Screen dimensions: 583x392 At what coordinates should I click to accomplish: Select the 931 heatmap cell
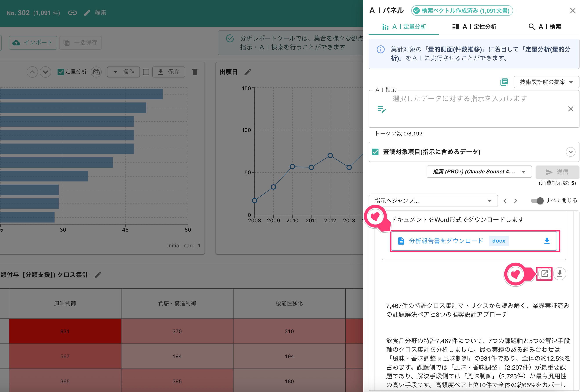tap(65, 331)
